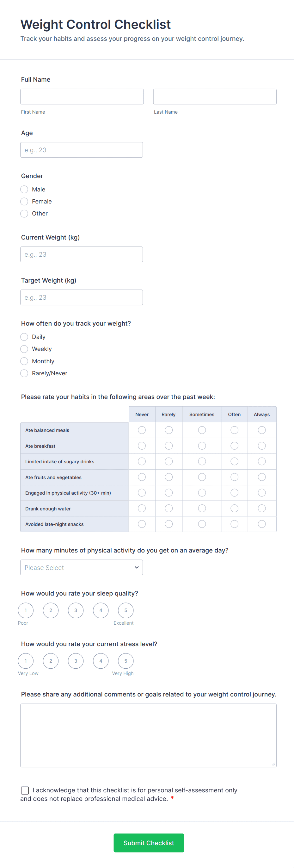The height and width of the screenshot is (868, 294).
Task: Click the First Name input field
Action: [x=82, y=97]
